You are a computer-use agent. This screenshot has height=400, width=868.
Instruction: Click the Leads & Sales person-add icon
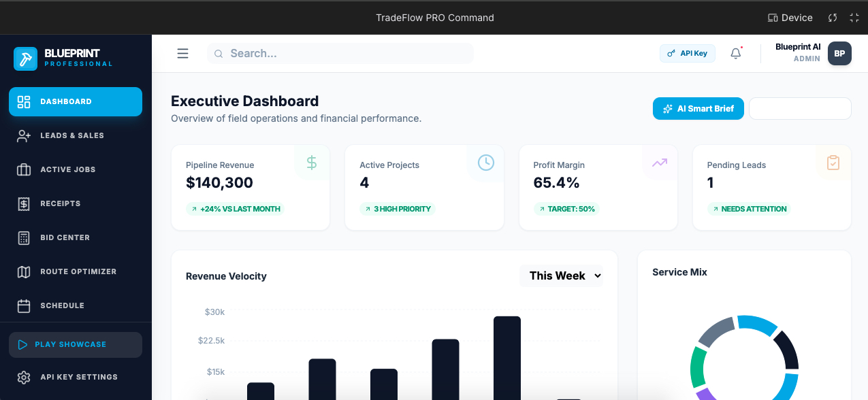[23, 135]
